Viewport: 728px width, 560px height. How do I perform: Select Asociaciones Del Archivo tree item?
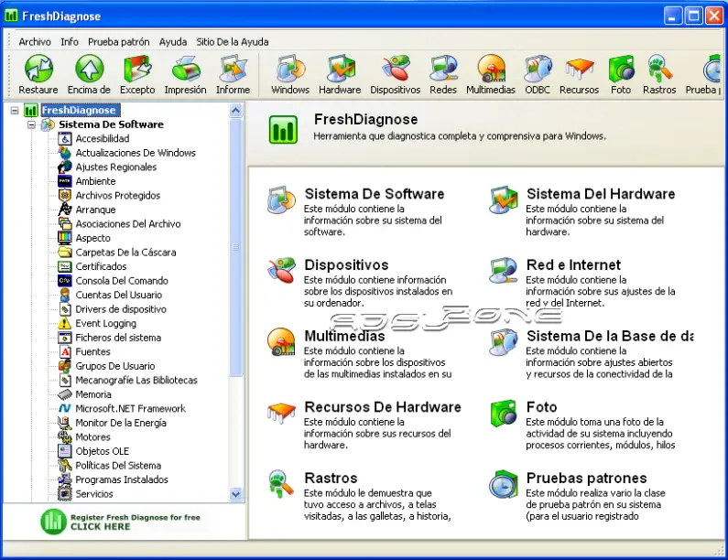128,224
